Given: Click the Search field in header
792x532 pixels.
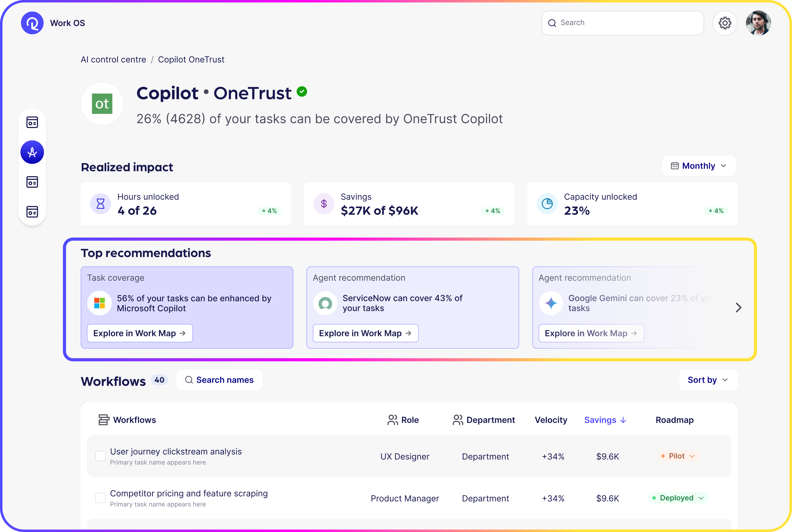Looking at the screenshot, I should 623,23.
